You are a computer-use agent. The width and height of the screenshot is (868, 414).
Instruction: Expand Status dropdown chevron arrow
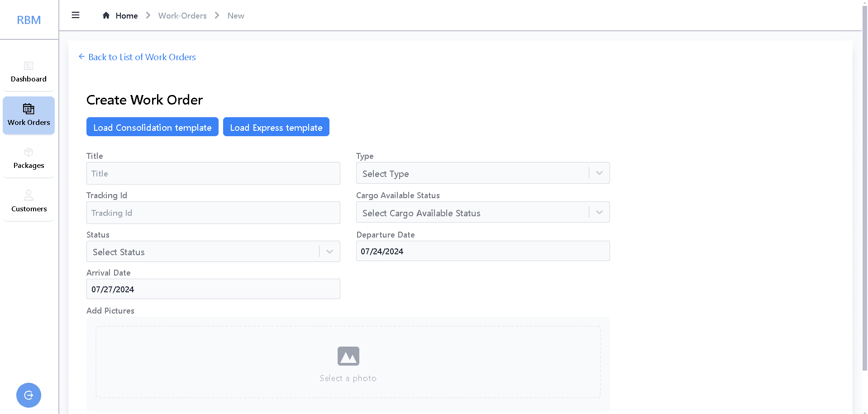click(329, 252)
